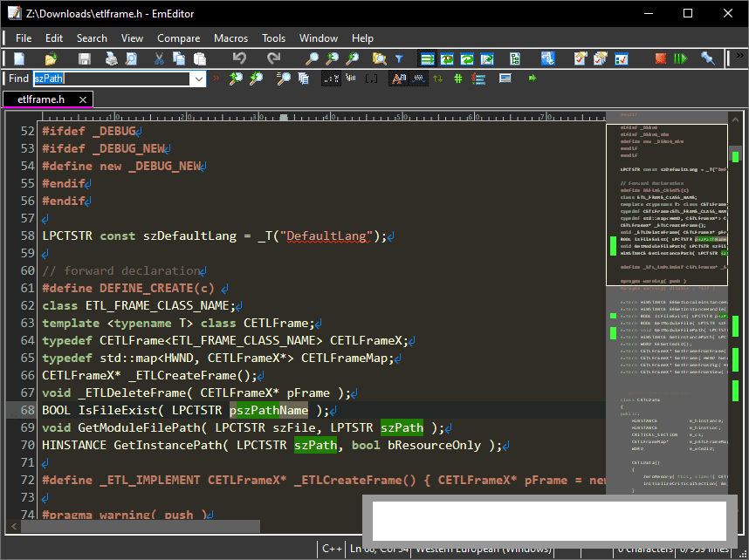The width and height of the screenshot is (749, 560).
Task: Click the Outline tree document icon
Action: pyautogui.click(x=514, y=58)
